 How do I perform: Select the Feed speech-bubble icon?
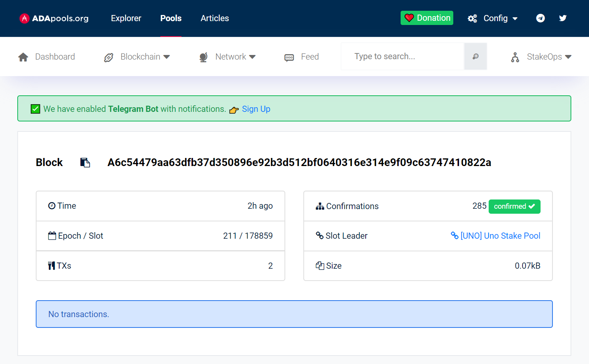289,57
